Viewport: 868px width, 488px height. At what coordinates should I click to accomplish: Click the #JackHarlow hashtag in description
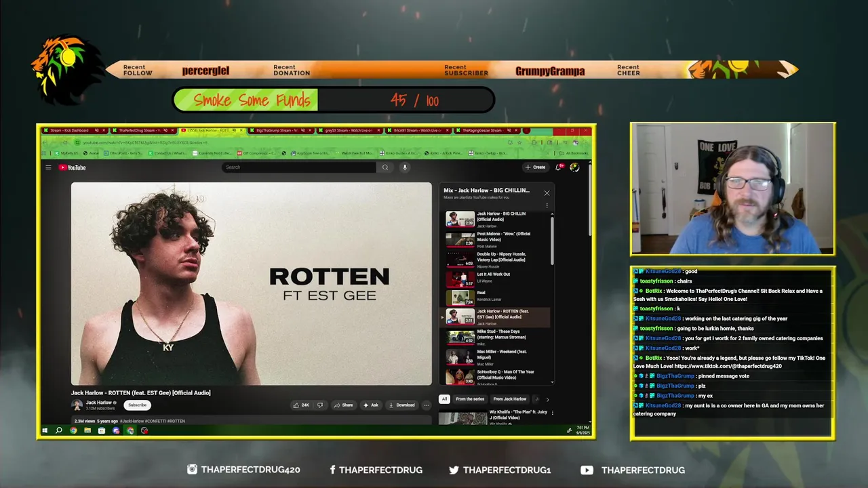[132, 421]
